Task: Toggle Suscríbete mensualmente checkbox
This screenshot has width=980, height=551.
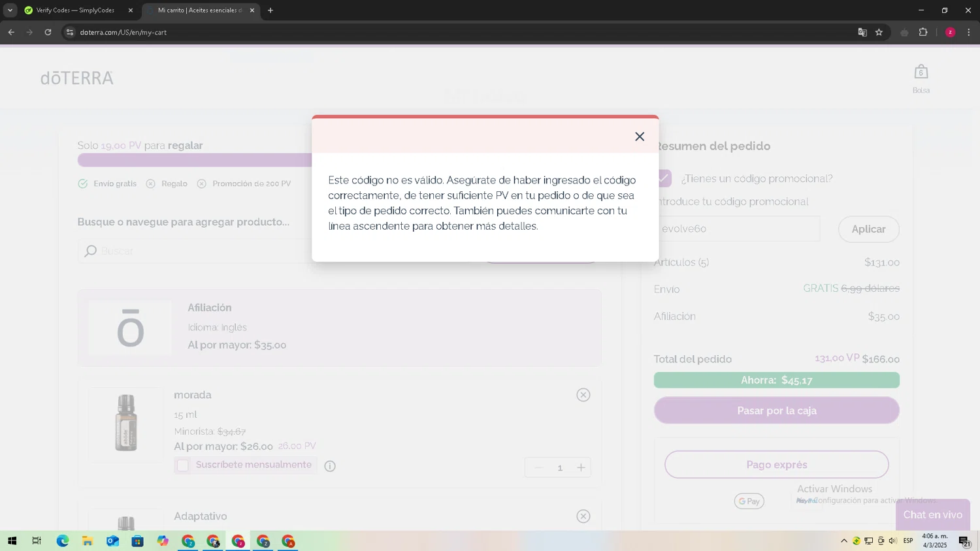Action: pyautogui.click(x=183, y=465)
